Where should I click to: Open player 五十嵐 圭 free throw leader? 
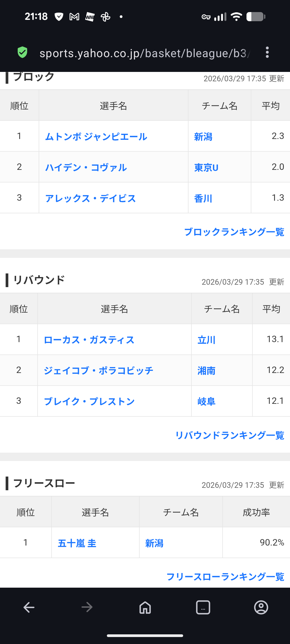click(77, 543)
